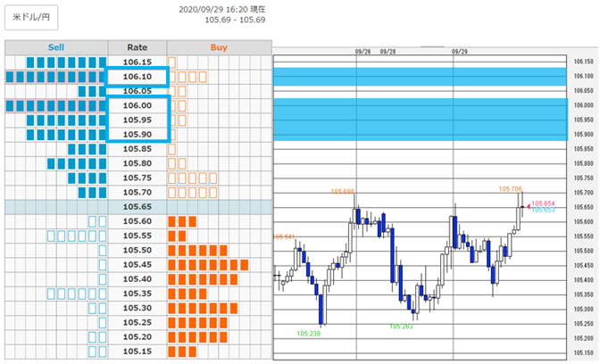Viewport: 600px width, 364px height.
Task: Select the Sell column header
Action: click(56, 47)
